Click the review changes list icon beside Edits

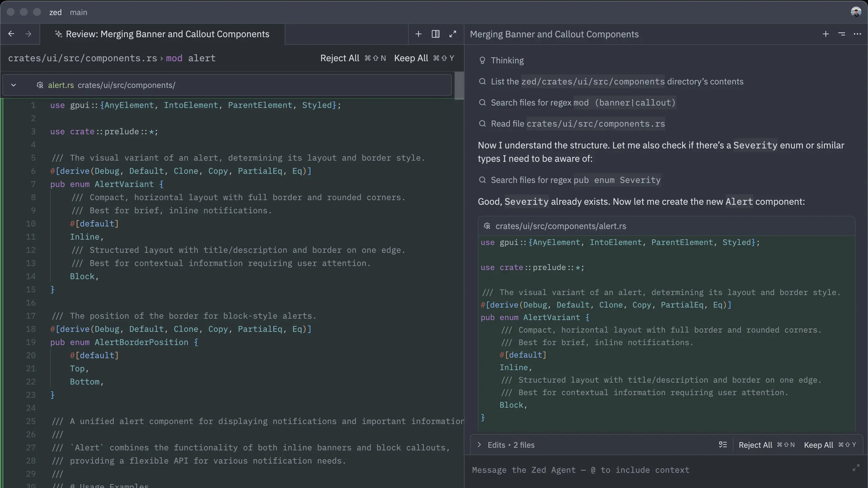723,445
